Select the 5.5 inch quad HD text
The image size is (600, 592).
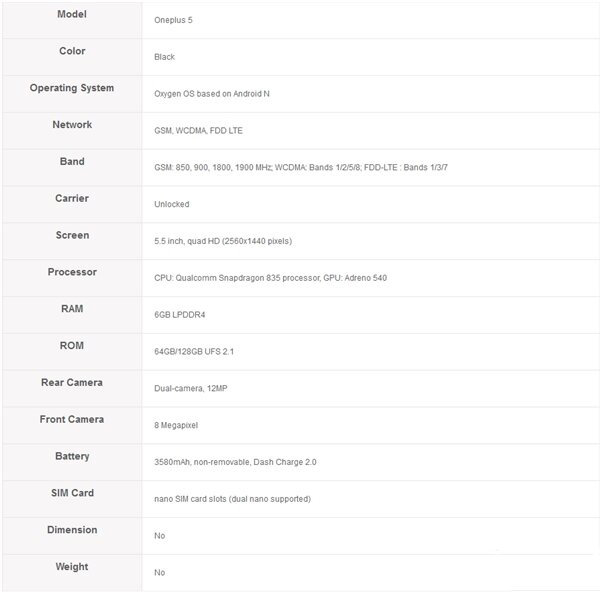point(222,242)
